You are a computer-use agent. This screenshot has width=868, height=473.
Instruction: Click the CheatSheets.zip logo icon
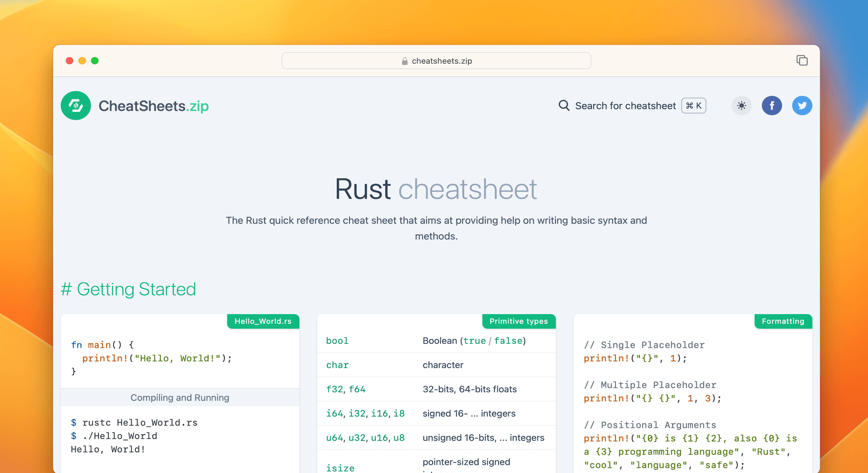(76, 106)
